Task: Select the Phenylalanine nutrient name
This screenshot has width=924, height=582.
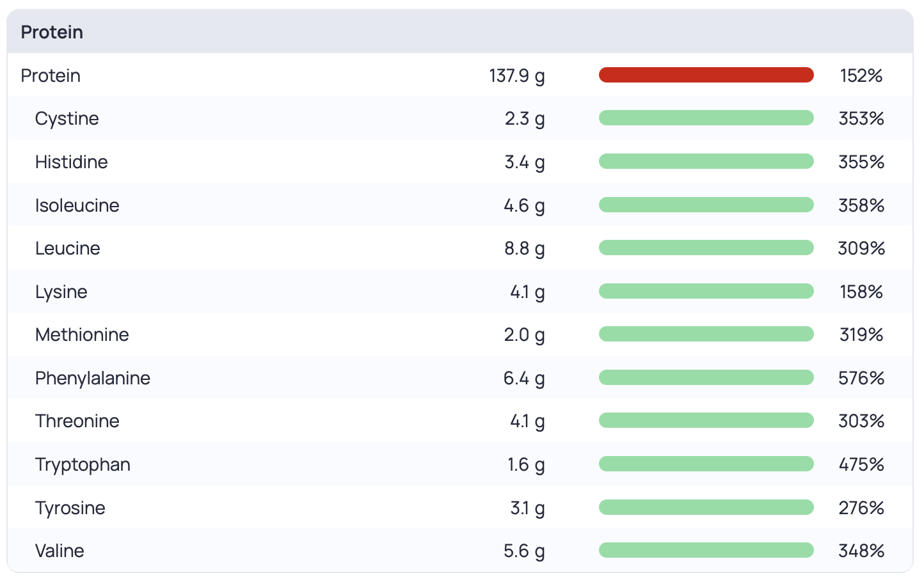Action: tap(93, 378)
